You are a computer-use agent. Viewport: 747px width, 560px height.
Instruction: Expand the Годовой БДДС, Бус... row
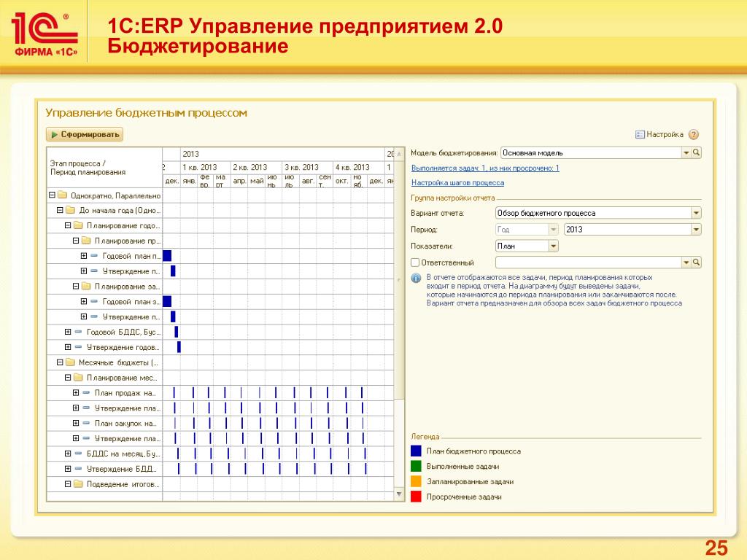(x=68, y=332)
